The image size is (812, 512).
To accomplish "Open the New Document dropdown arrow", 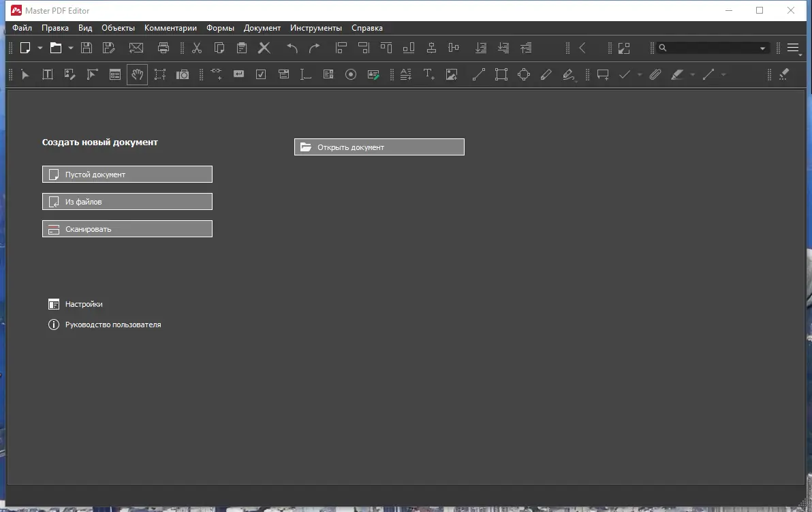I will coord(40,48).
